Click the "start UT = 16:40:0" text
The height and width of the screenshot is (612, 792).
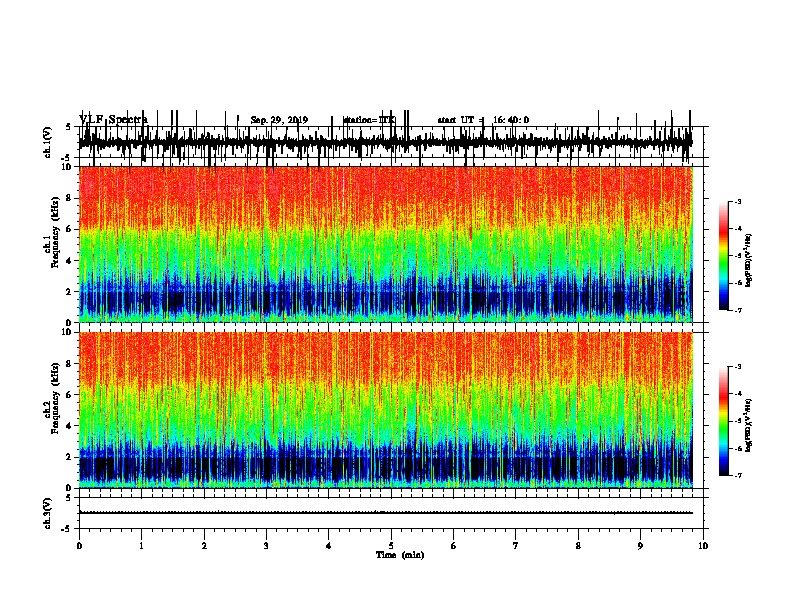coord(483,120)
